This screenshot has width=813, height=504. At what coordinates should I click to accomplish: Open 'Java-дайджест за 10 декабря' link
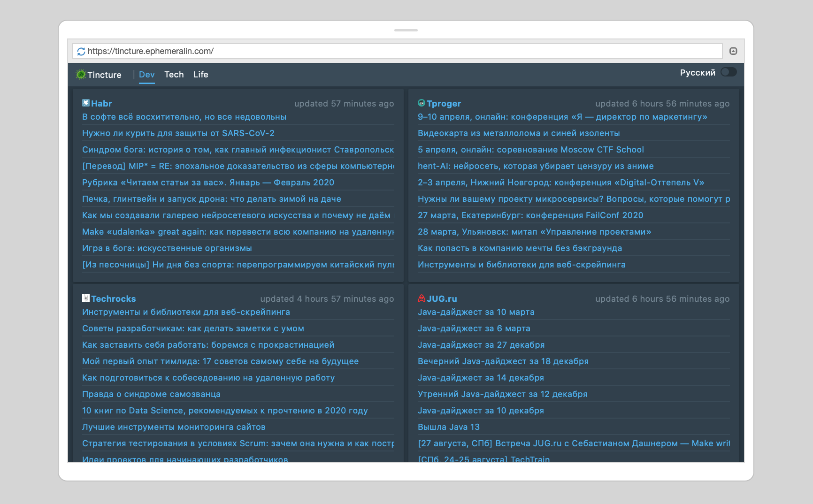[x=481, y=411]
